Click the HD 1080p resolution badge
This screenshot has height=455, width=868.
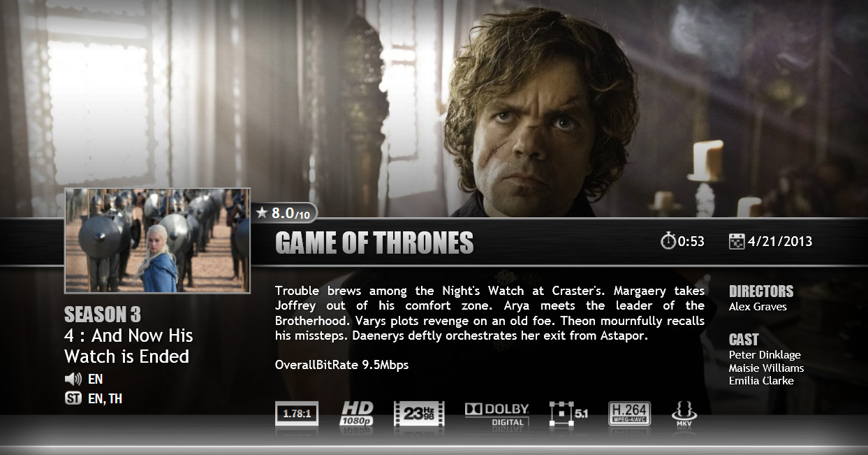tap(357, 413)
